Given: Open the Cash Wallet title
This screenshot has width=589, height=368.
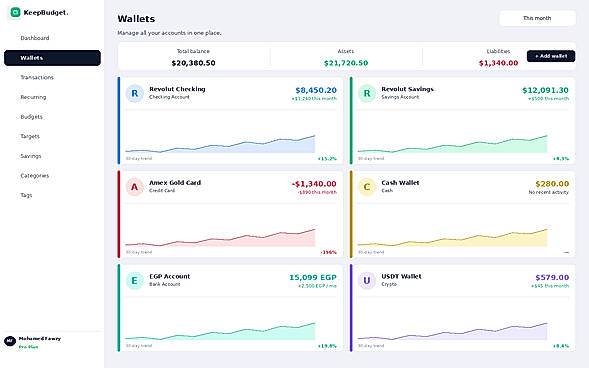Looking at the screenshot, I should (400, 183).
